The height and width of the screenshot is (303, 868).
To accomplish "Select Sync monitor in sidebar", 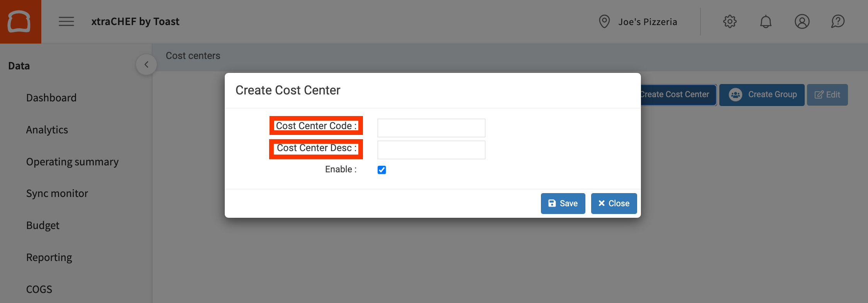I will pyautogui.click(x=57, y=194).
